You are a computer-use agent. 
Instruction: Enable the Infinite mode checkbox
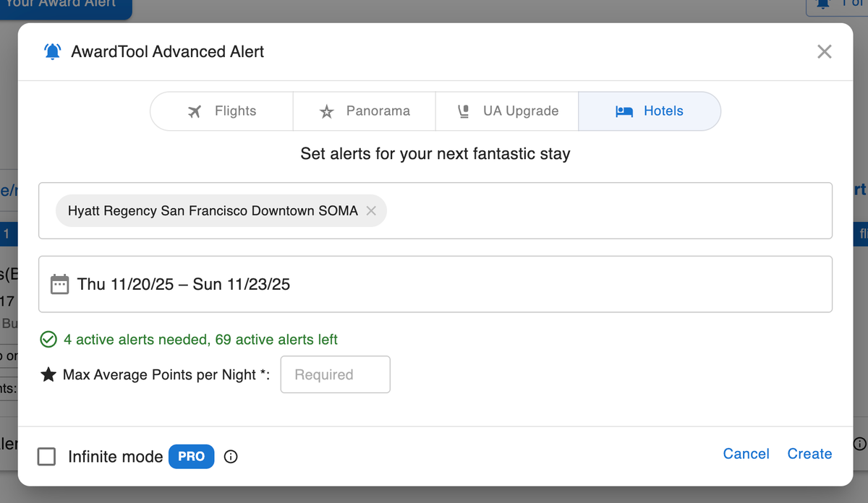[x=46, y=457]
